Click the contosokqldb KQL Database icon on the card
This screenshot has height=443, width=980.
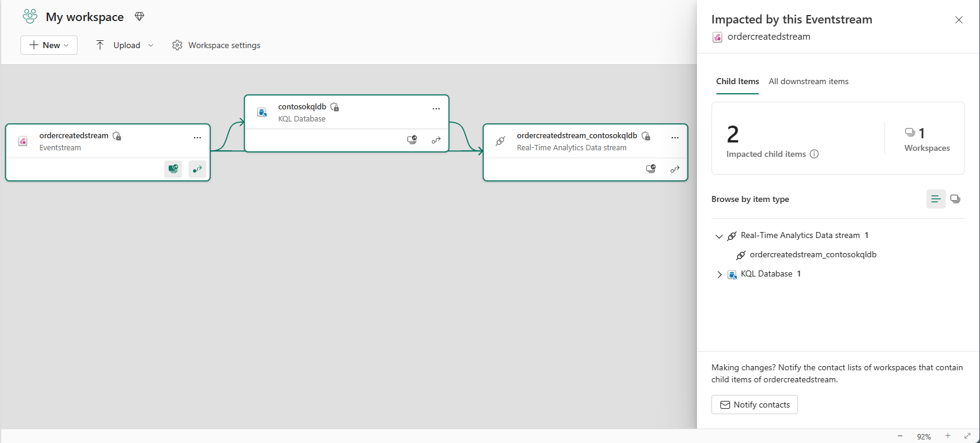262,112
